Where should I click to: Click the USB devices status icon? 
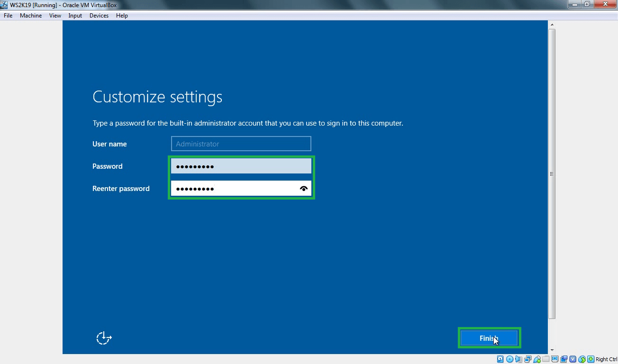(x=536, y=359)
